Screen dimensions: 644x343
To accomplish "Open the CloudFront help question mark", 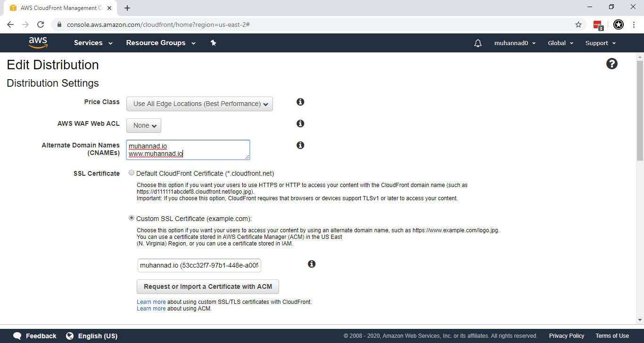I will pos(611,64).
